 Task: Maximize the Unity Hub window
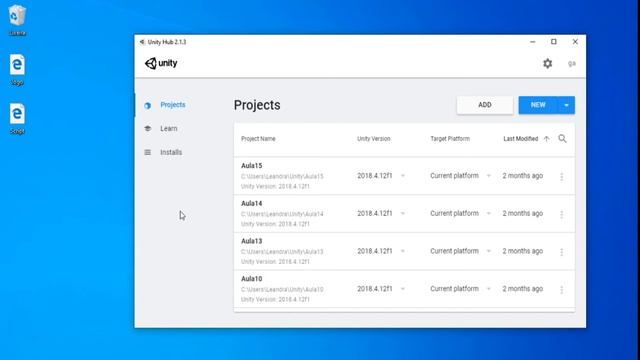(x=553, y=42)
